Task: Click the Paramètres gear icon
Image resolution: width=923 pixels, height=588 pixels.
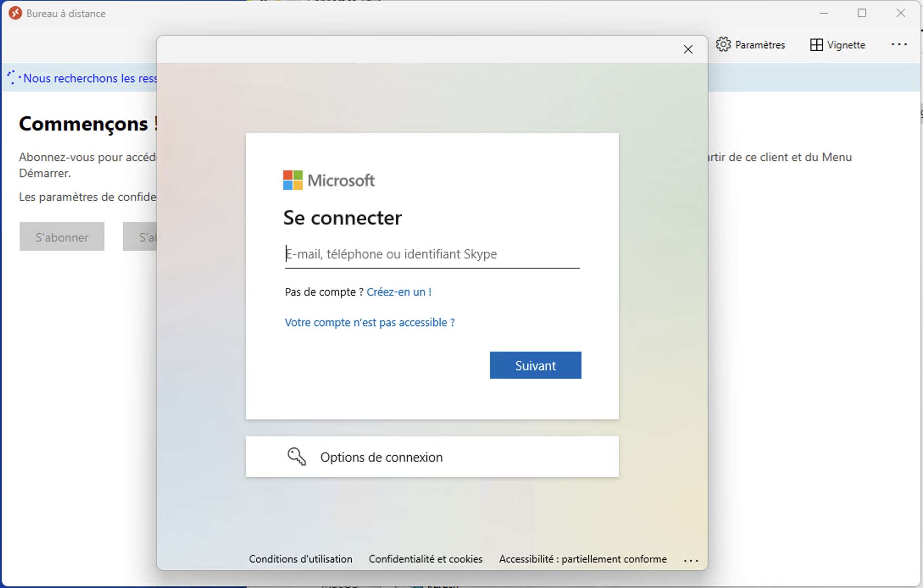Action: pyautogui.click(x=723, y=44)
